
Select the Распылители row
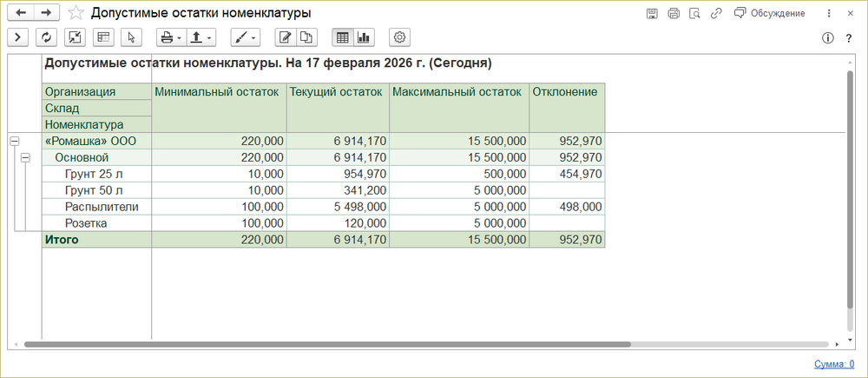pyautogui.click(x=97, y=208)
